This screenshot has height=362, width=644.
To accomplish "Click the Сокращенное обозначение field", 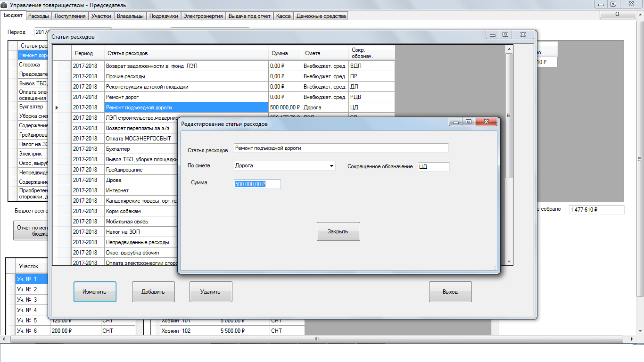I will coord(433,167).
